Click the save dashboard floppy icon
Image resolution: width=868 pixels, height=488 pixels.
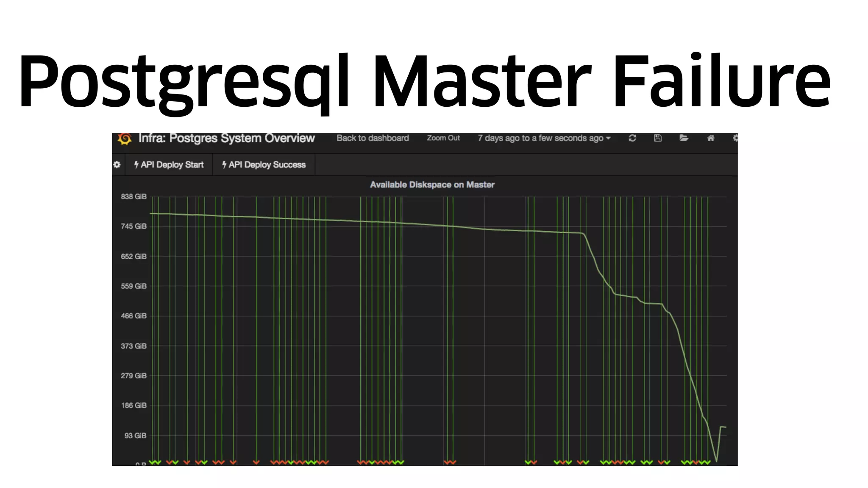coord(658,138)
